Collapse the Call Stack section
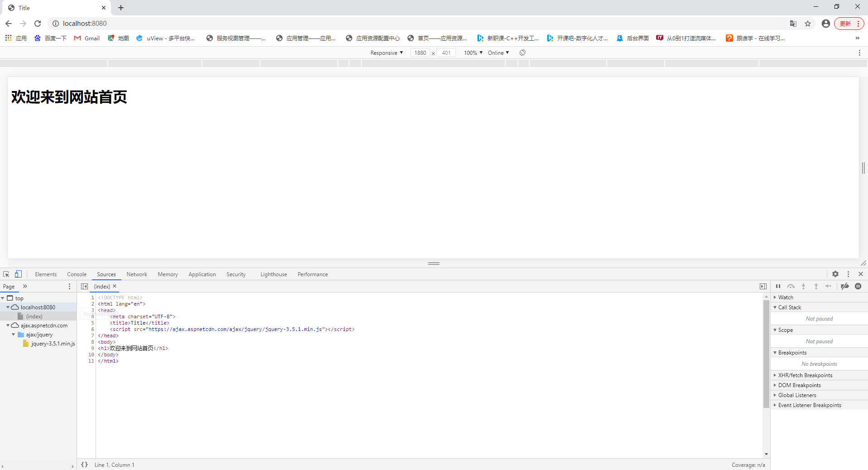Viewport: 868px width, 470px height. point(819,307)
